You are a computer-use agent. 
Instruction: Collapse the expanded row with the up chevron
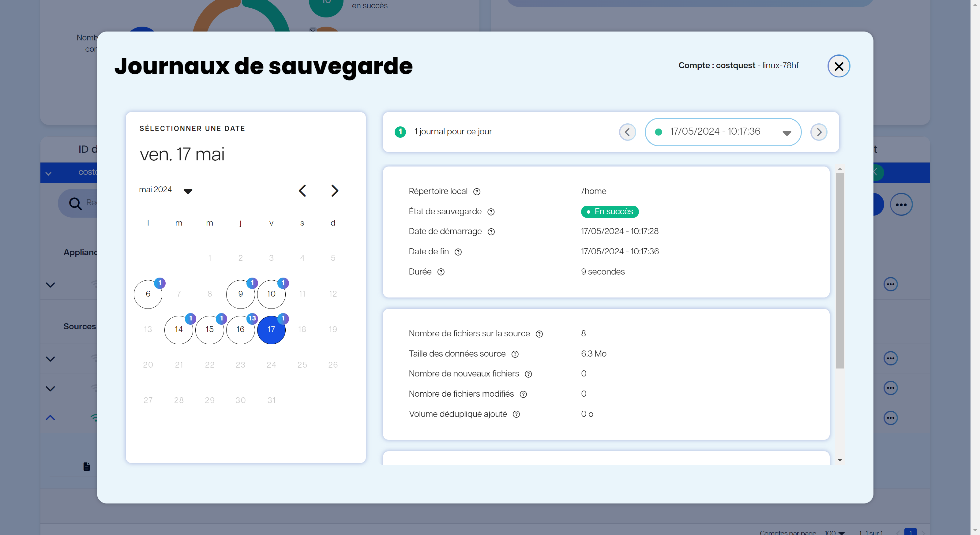(x=50, y=418)
